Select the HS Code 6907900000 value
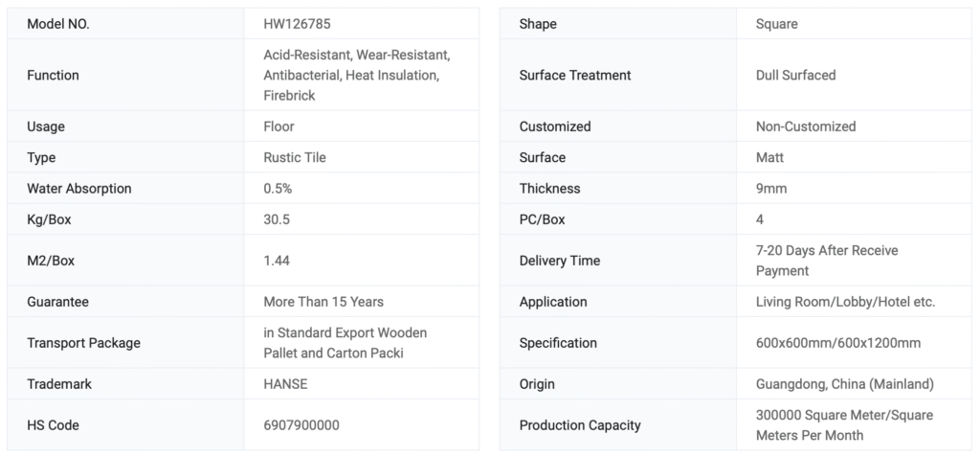Image resolution: width=980 pixels, height=457 pixels. (x=301, y=424)
